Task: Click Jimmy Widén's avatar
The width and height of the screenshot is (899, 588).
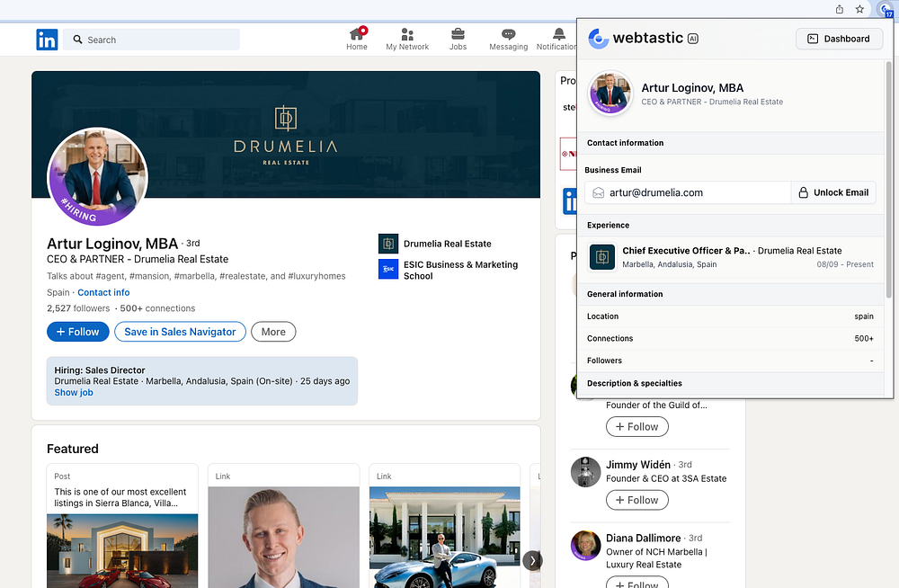Action: (585, 472)
